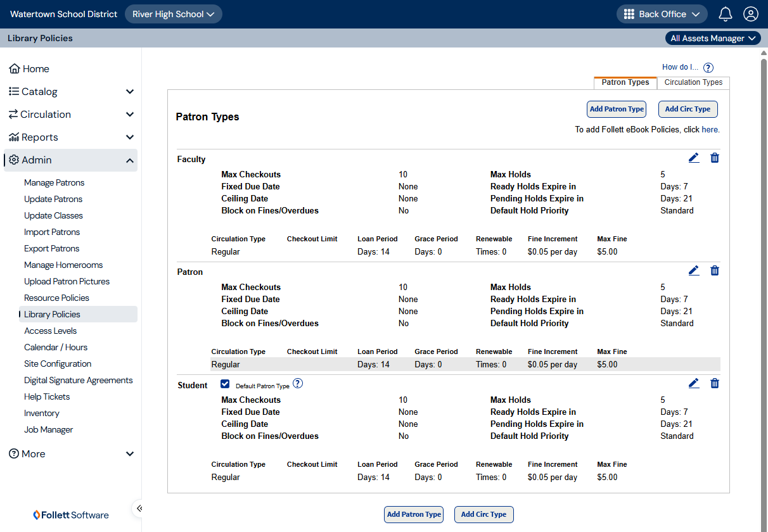
Task: Click the bottom Add Circ Type button
Action: click(x=483, y=514)
